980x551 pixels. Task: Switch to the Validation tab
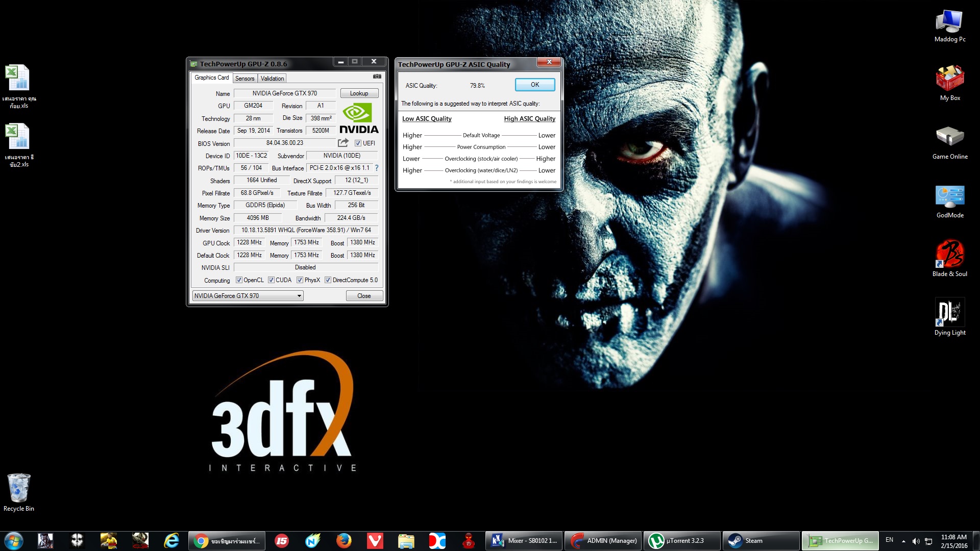click(x=272, y=79)
